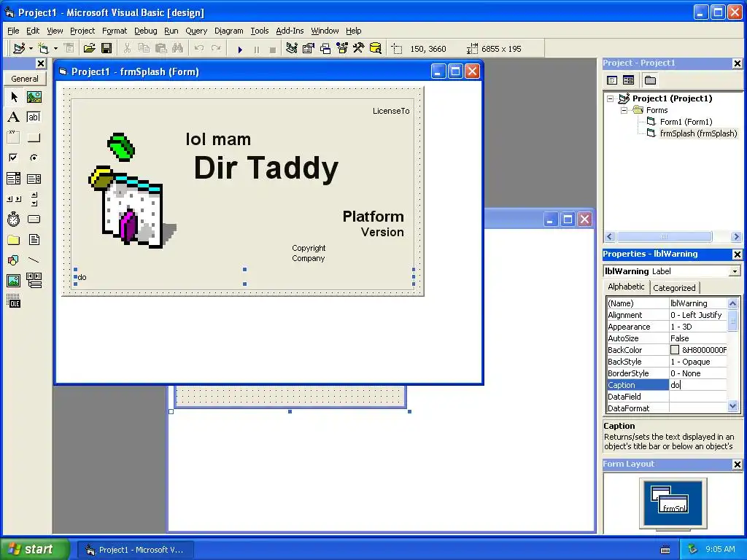The height and width of the screenshot is (560, 747).
Task: Click the Save Project floppy icon
Action: tap(107, 49)
